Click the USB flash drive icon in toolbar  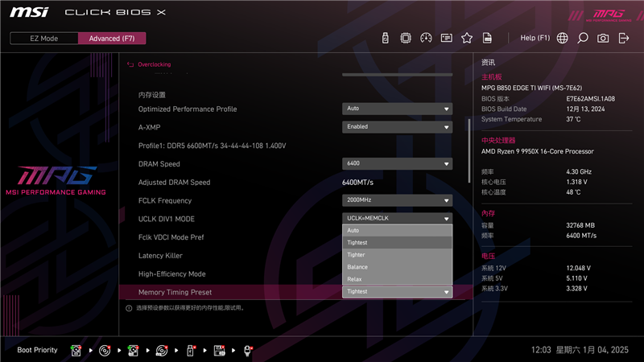pyautogui.click(x=386, y=38)
